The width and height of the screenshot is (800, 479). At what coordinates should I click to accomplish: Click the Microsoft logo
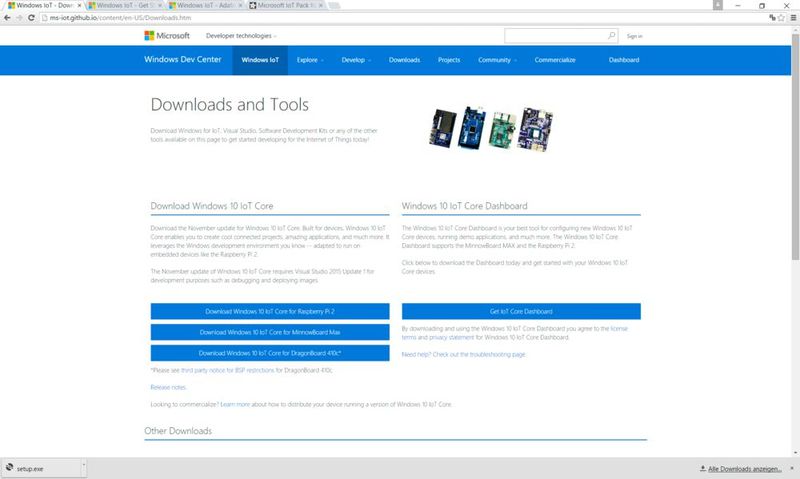[x=167, y=36]
